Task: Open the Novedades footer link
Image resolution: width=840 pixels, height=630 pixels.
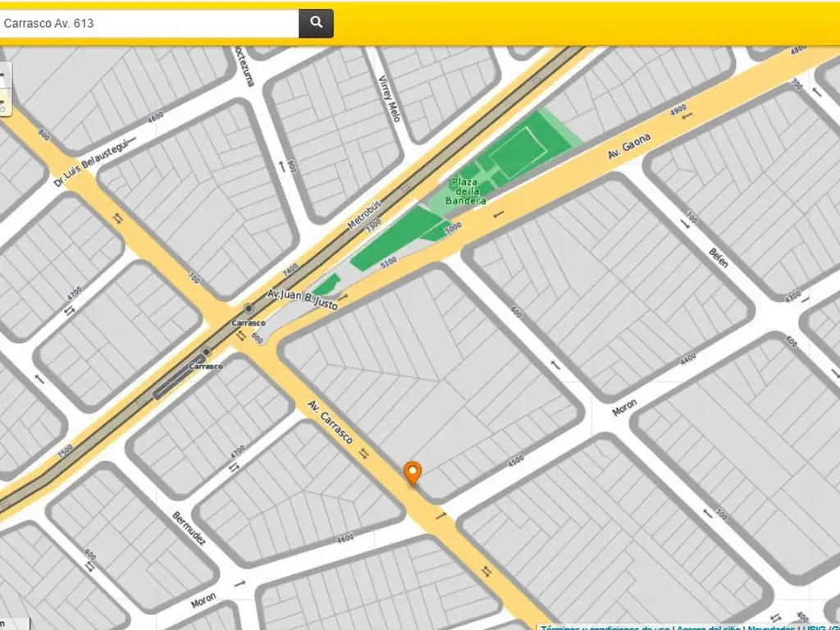Action: click(772, 628)
